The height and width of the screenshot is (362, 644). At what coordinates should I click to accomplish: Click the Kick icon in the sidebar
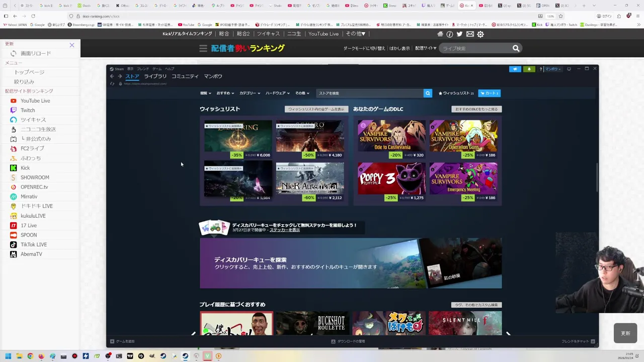14,168
